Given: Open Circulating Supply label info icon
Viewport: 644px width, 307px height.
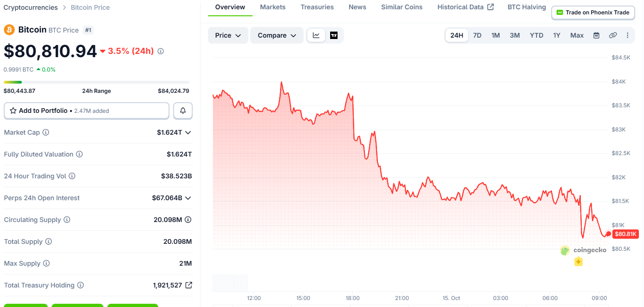Looking at the screenshot, I should click(67, 220).
